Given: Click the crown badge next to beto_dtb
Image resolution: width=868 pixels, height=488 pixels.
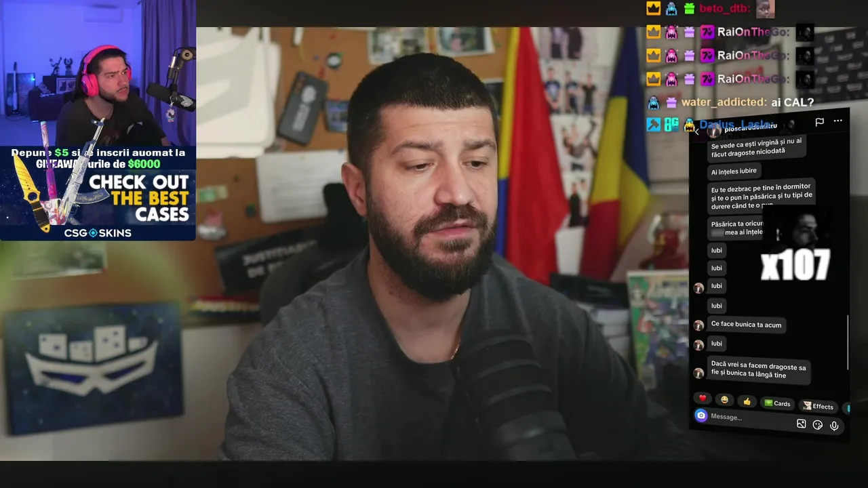Looking at the screenshot, I should tap(653, 9).
